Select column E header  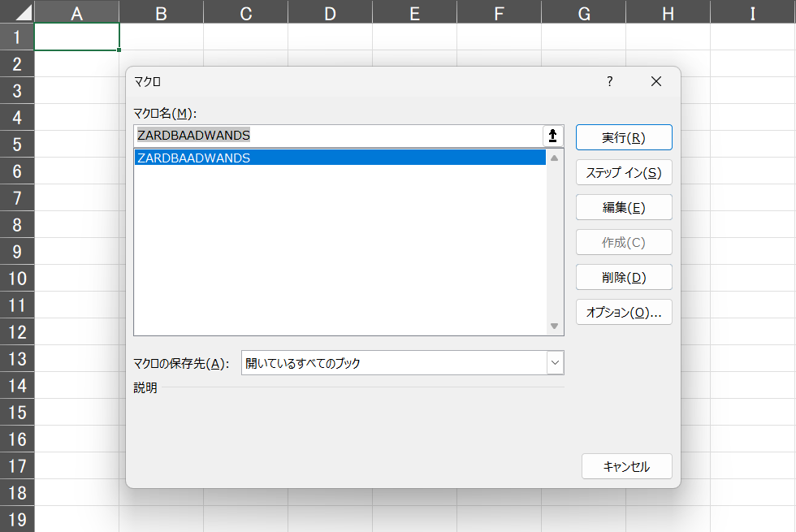[415, 11]
